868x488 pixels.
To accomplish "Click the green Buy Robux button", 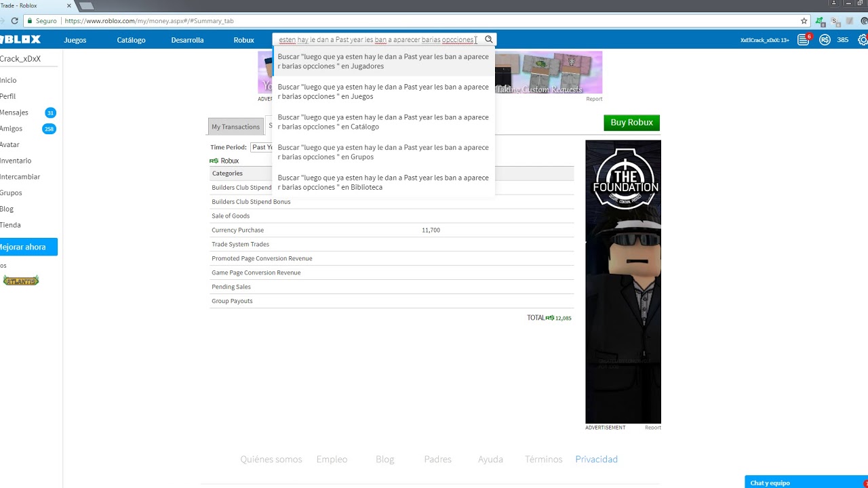I will (631, 123).
